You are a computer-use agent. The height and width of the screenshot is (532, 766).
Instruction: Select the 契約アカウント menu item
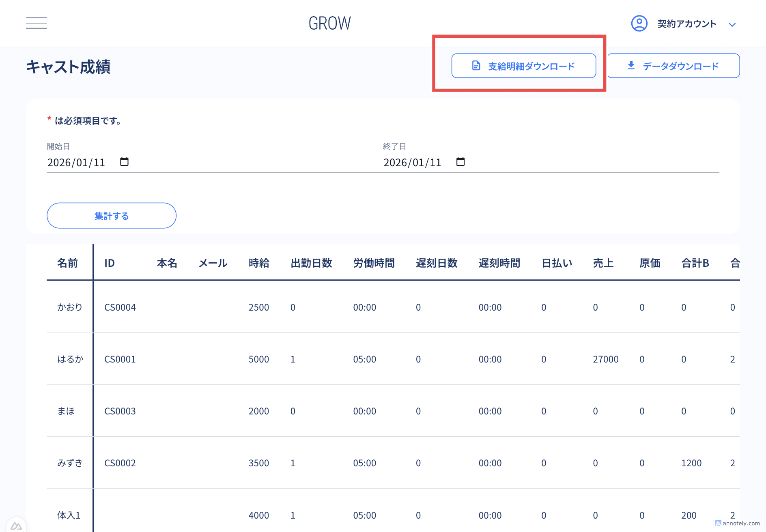coord(686,24)
